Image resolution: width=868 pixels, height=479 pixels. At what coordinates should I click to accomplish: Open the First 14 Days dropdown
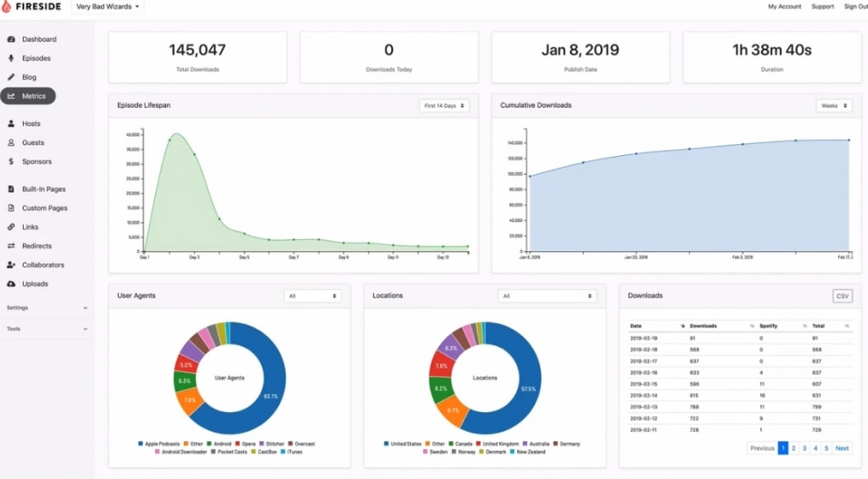coord(444,106)
